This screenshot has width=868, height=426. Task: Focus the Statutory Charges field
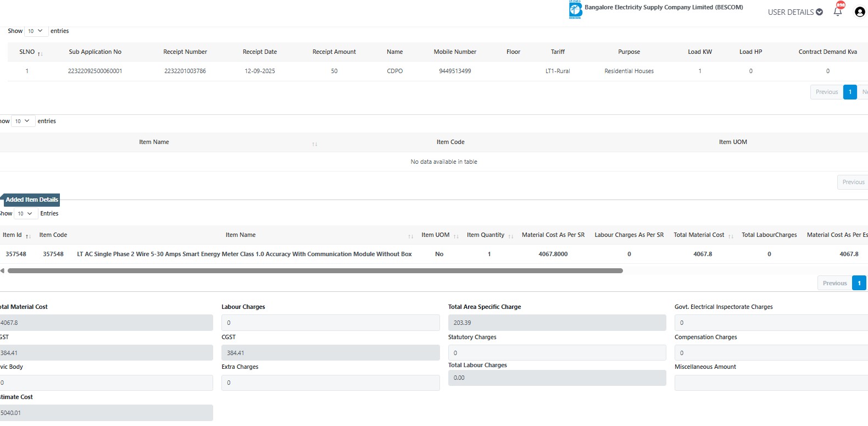coord(557,353)
